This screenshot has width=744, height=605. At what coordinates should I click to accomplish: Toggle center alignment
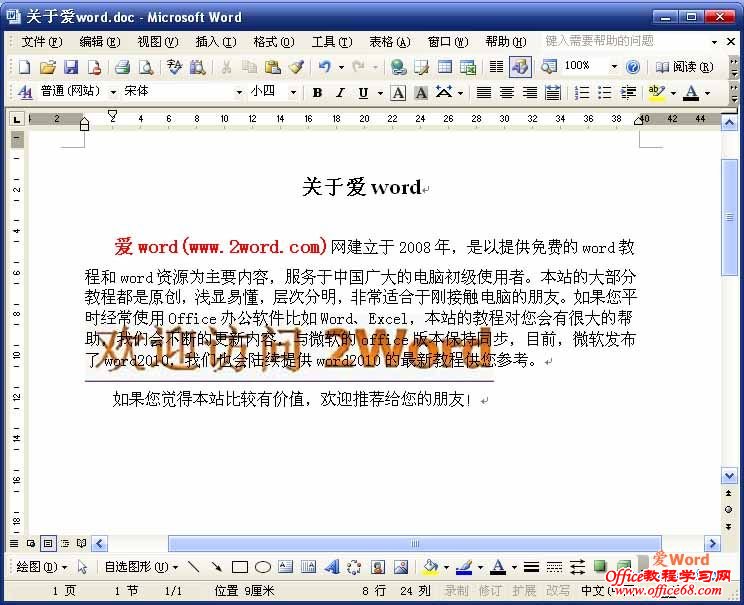(x=507, y=93)
